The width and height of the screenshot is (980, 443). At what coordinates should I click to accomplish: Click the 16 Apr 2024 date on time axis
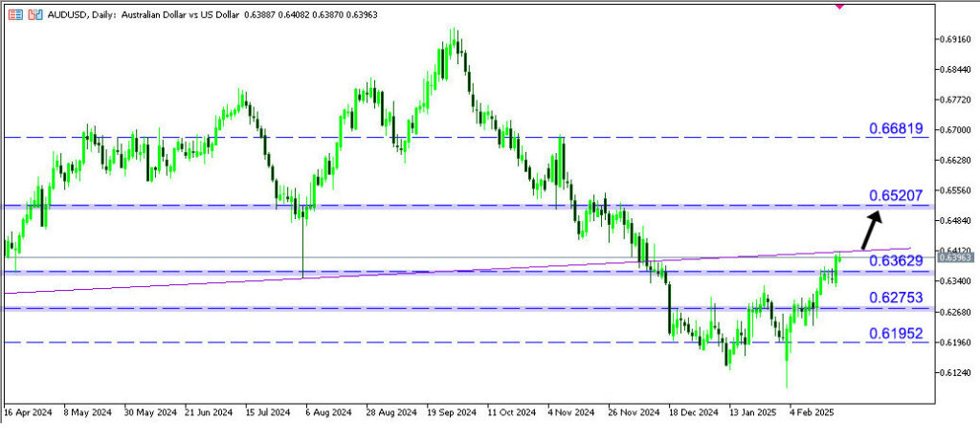(x=30, y=412)
